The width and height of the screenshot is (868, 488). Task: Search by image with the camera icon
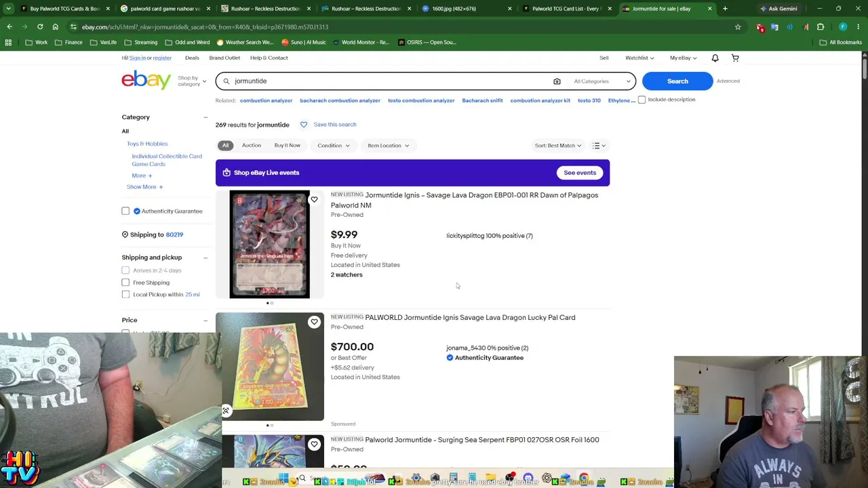[557, 81]
